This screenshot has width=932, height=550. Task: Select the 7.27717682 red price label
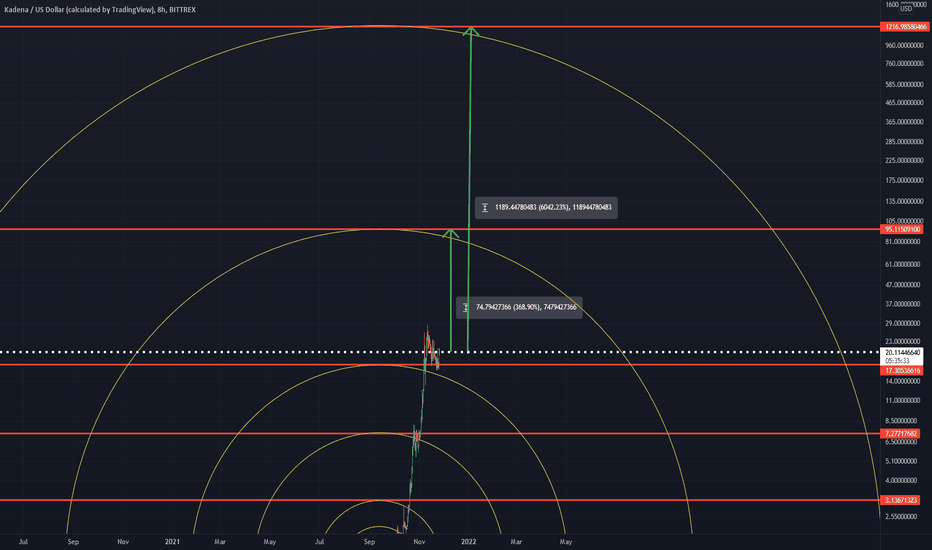901,433
